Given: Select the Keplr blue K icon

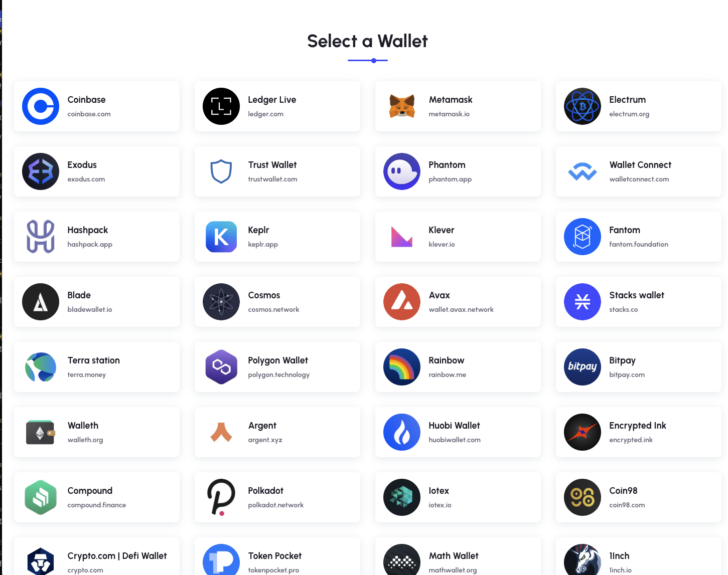Looking at the screenshot, I should [x=221, y=237].
